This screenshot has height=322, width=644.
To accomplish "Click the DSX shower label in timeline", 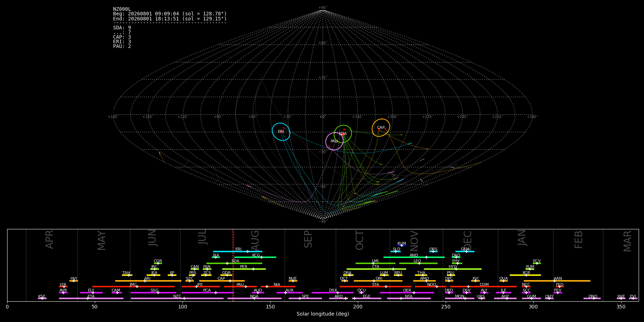I will (333, 291).
